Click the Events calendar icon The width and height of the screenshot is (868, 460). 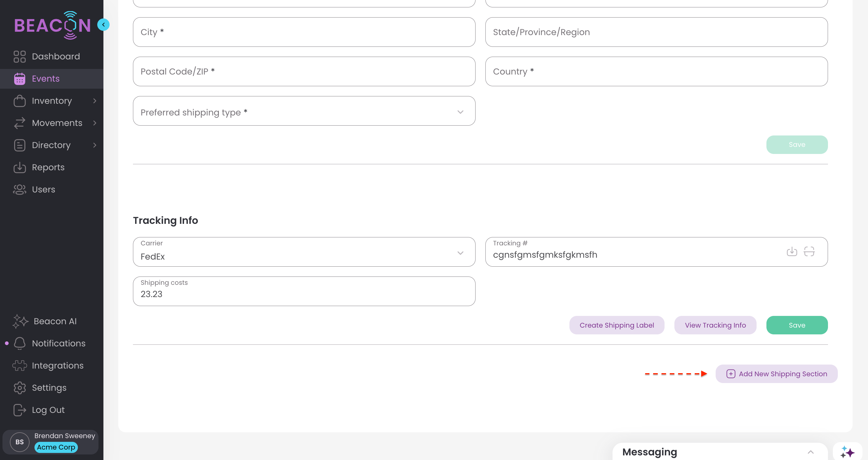tap(19, 79)
